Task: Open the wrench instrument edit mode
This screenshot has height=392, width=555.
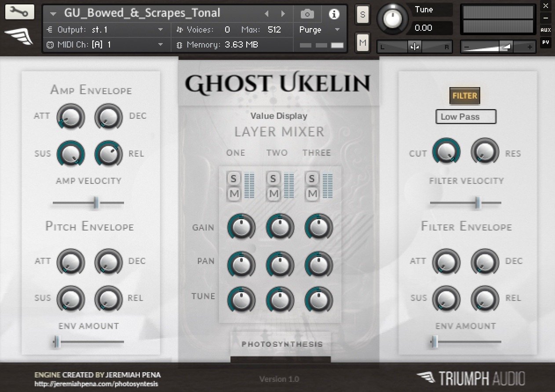Action: coord(19,12)
